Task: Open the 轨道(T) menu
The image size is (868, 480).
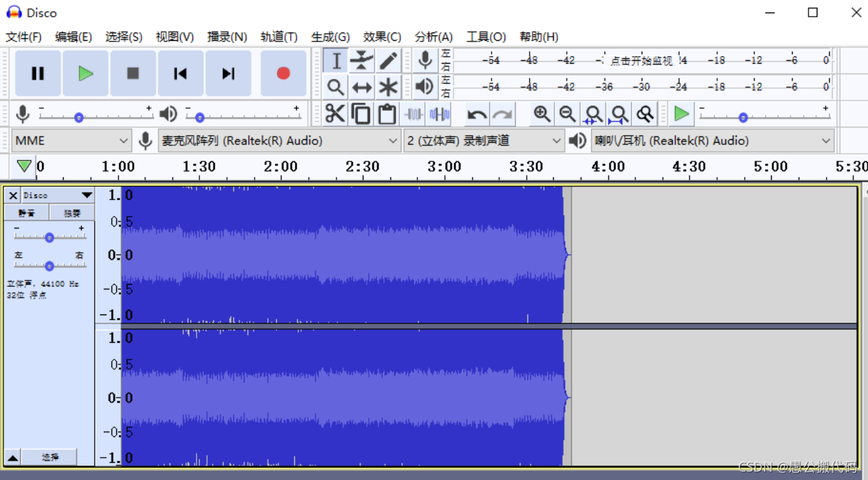Action: [279, 37]
